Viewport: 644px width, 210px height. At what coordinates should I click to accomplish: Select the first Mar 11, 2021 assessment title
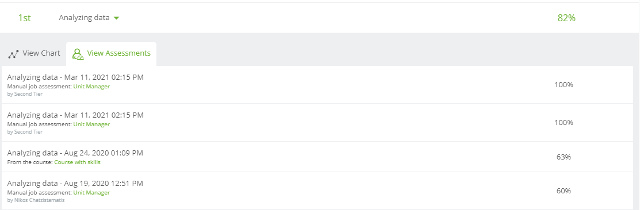tap(75, 77)
